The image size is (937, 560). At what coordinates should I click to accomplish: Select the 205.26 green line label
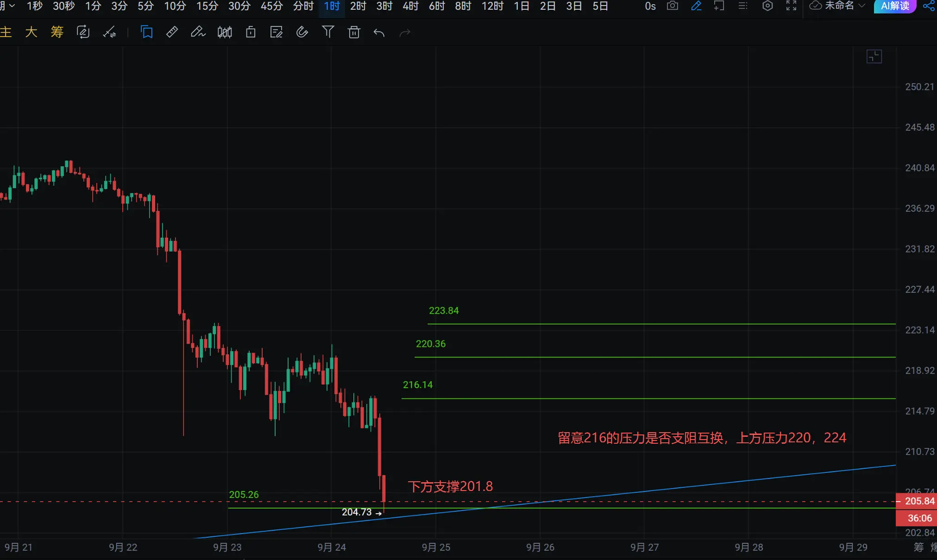tap(244, 494)
